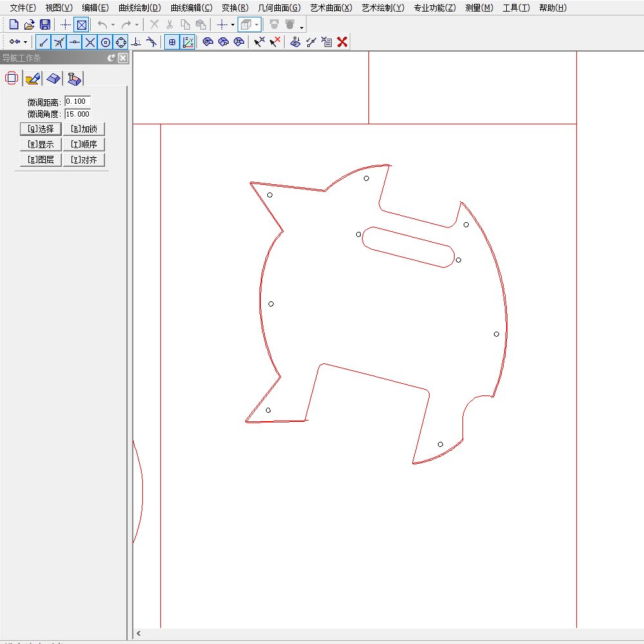644x644 pixels.
Task: Click the move-arrows snap settings icon
Action: click(14, 42)
